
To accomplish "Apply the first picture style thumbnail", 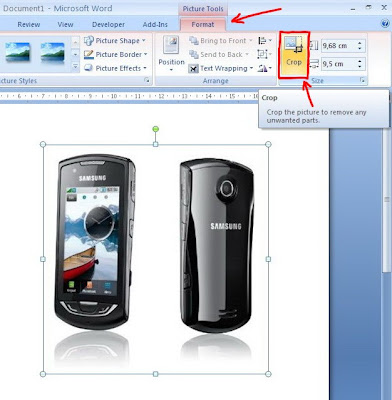I will tap(18, 52).
